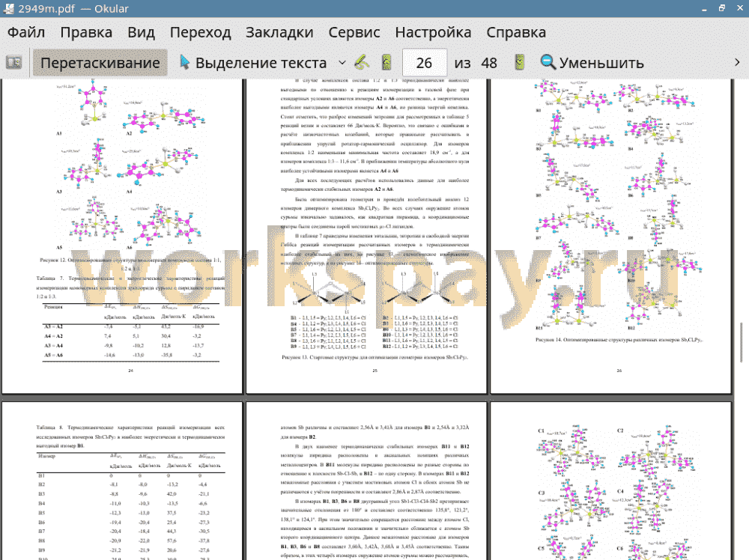749x560 pixels.
Task: Open the Закладки menu
Action: [x=279, y=32]
